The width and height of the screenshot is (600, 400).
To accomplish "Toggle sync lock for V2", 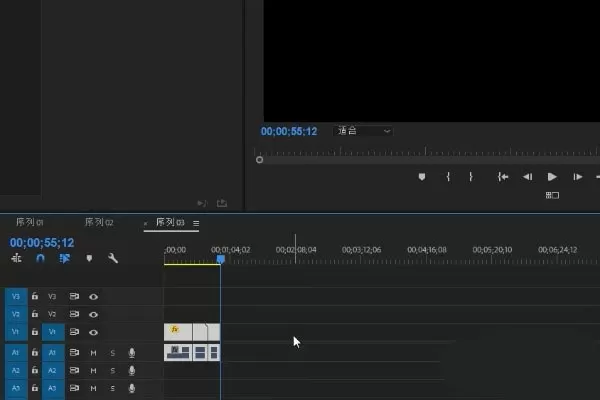I will click(x=74, y=314).
